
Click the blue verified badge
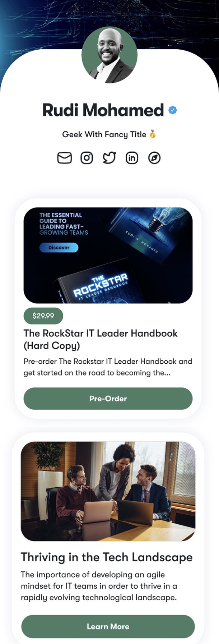click(173, 110)
